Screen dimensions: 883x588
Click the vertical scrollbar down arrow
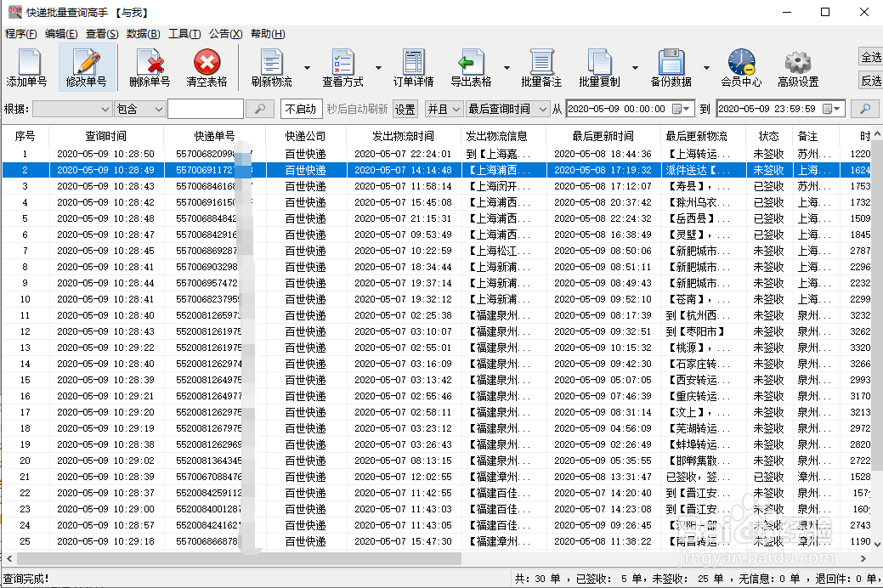tap(877, 544)
